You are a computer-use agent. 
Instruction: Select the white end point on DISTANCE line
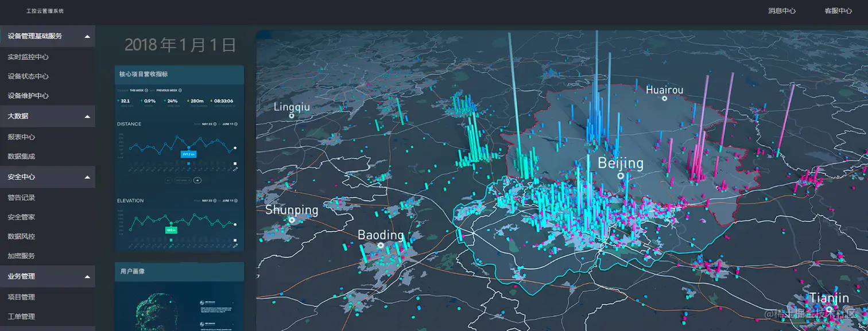[235, 148]
